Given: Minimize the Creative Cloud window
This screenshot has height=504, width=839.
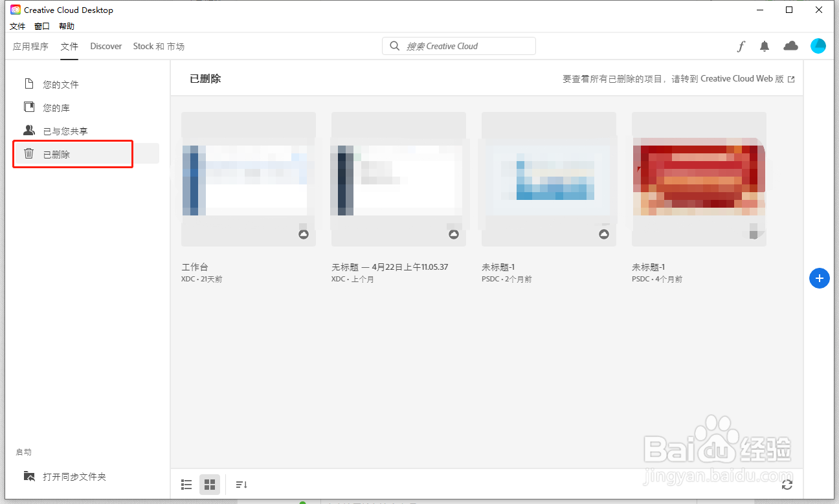Looking at the screenshot, I should coord(759,10).
